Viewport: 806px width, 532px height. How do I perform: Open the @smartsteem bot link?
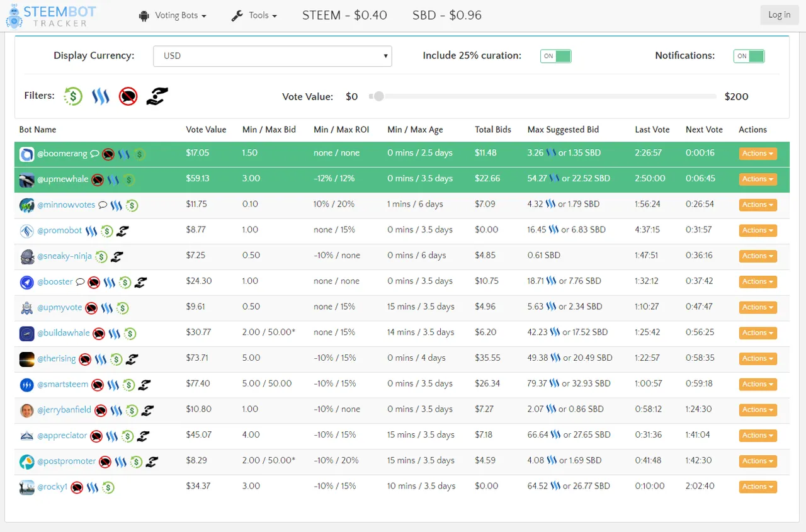pyautogui.click(x=63, y=384)
